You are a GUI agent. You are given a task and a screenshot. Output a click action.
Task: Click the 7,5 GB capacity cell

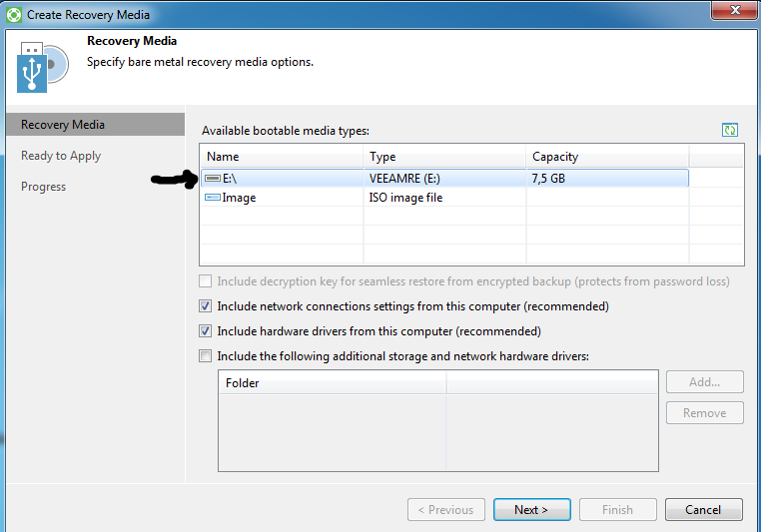coord(548,179)
